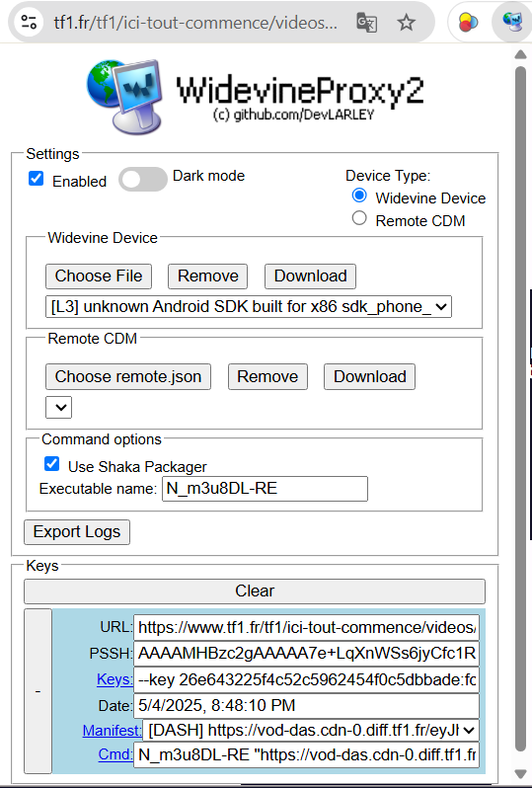Viewport: 532px width, 788px height.
Task: Click Remove in the Widevine Device section
Action: [207, 276]
